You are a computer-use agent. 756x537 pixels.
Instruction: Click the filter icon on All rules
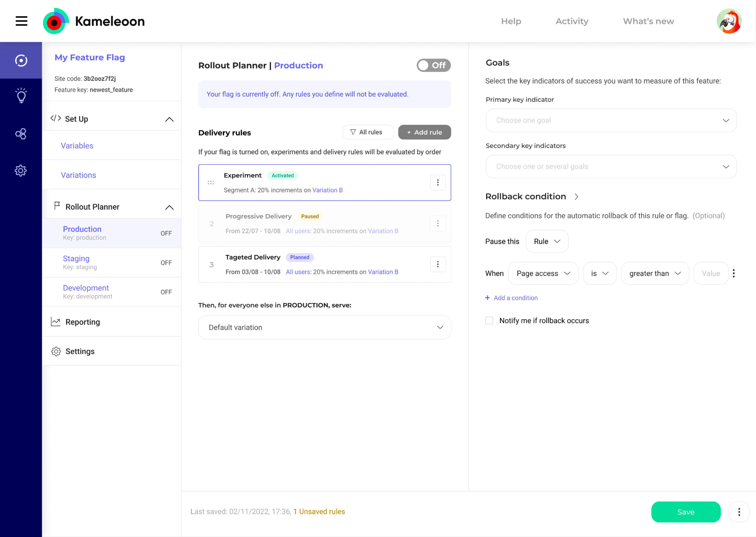pyautogui.click(x=353, y=132)
